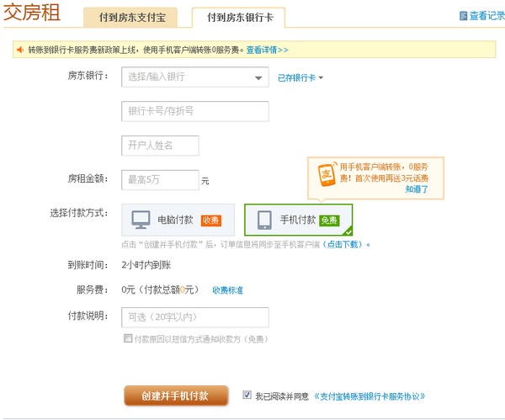Click the green selected checkmark corner
The image size is (505, 420).
pyautogui.click(x=348, y=232)
